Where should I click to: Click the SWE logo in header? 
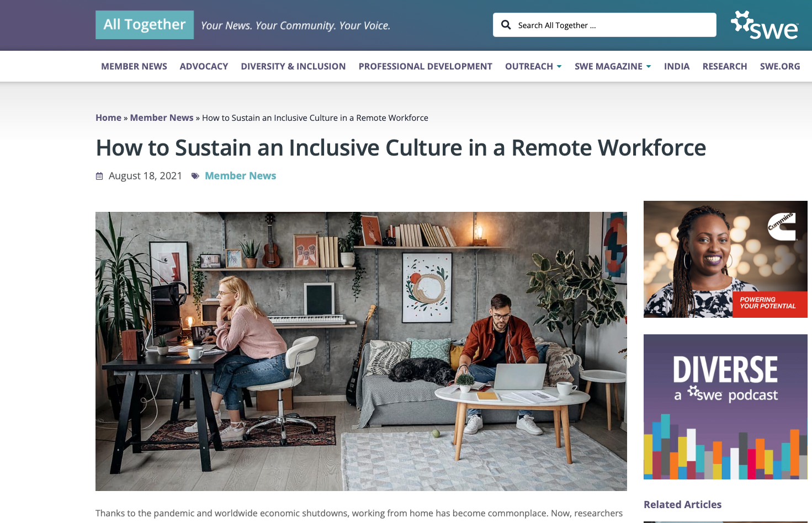point(765,25)
